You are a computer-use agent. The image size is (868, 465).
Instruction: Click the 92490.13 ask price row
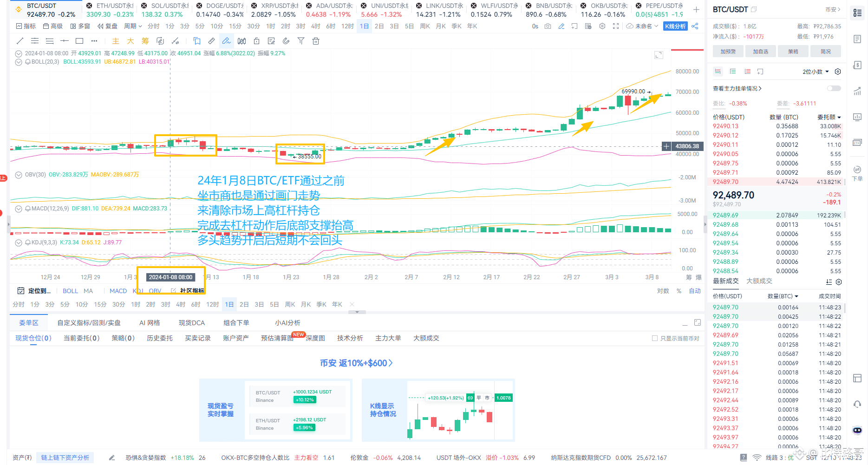[777, 126]
